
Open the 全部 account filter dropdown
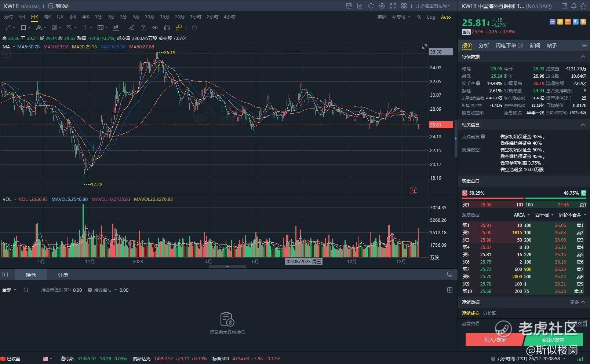point(9,290)
